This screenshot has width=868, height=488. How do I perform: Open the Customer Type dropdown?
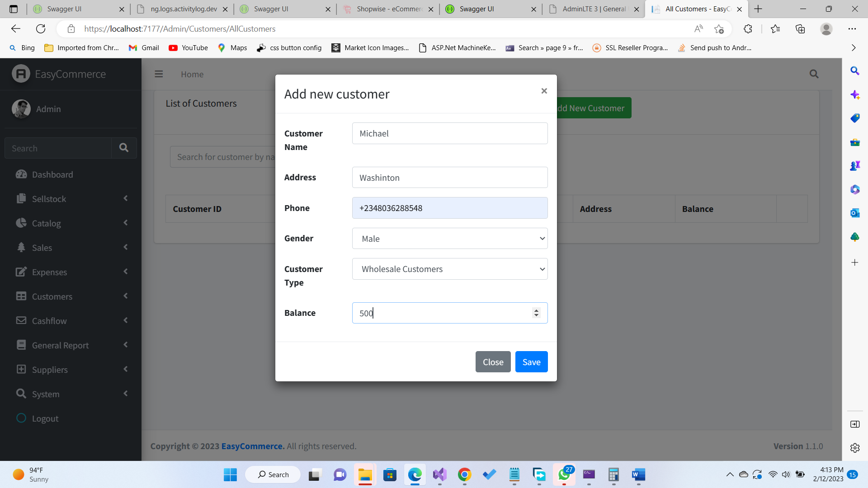point(449,269)
